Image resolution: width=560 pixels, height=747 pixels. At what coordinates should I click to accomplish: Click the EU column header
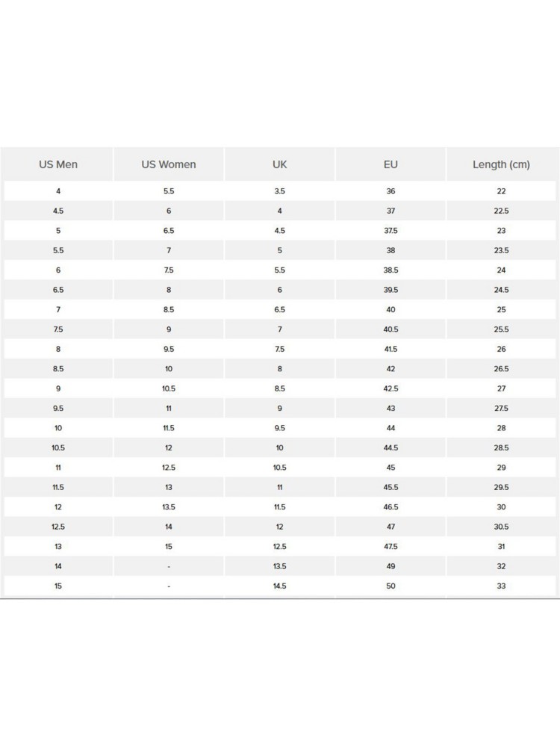[391, 164]
